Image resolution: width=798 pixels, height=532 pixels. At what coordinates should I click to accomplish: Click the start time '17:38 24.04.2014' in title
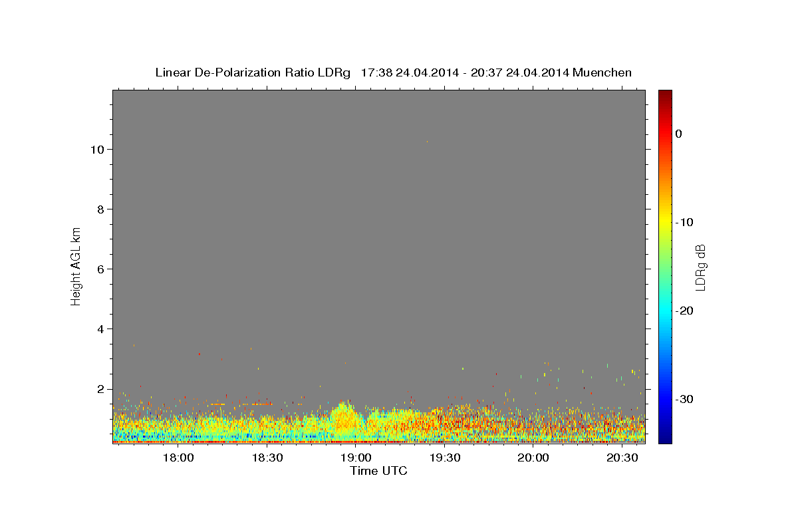click(409, 72)
